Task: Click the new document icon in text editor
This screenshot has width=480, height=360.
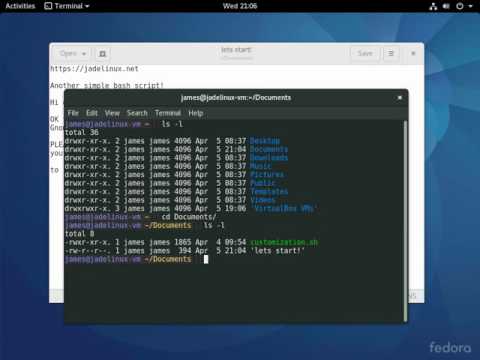Action: (x=103, y=53)
